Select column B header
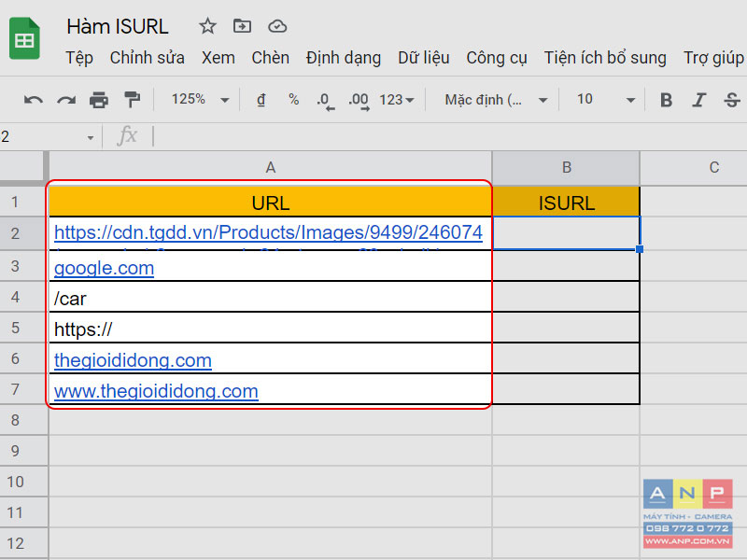Image resolution: width=747 pixels, height=560 pixels. (566, 168)
